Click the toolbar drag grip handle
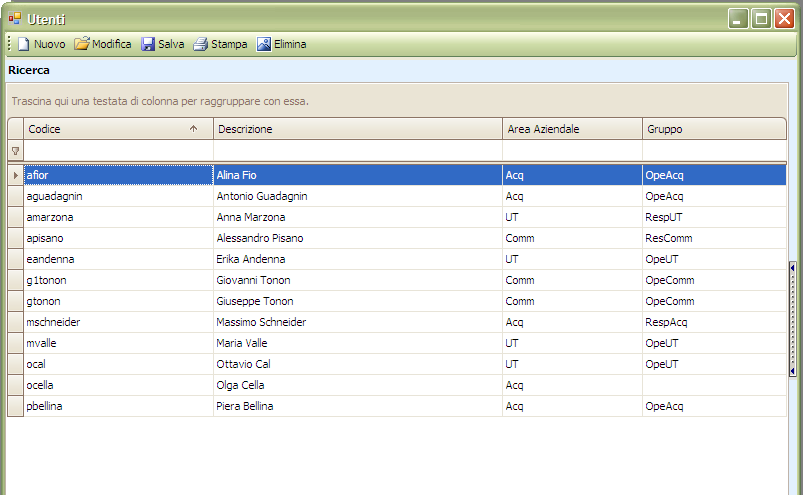 10,44
